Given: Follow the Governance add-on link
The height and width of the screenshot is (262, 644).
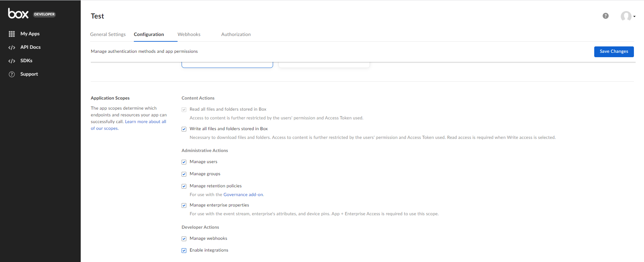Looking at the screenshot, I should (243, 195).
